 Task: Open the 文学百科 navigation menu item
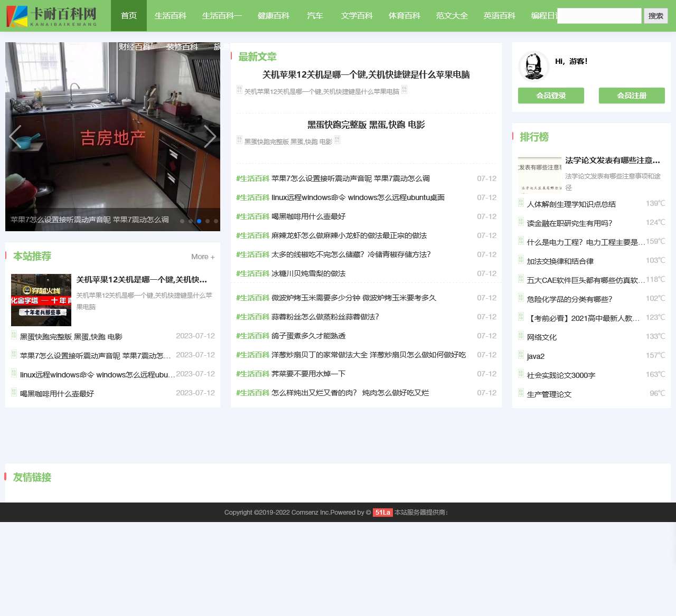pyautogui.click(x=357, y=16)
